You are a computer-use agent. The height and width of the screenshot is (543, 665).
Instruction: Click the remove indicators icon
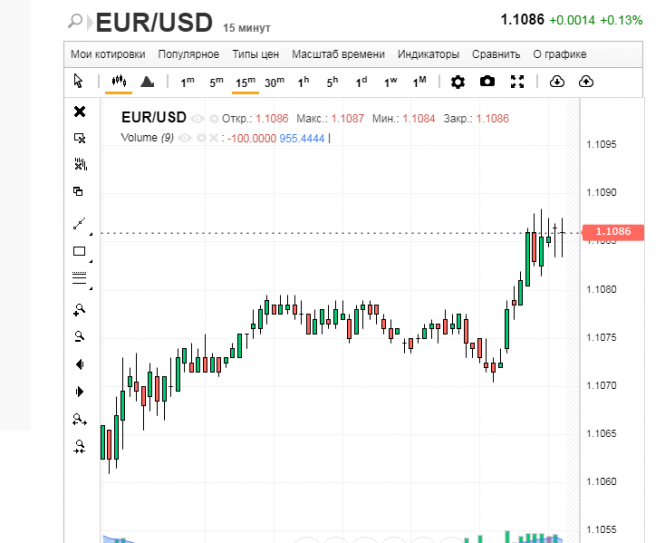click(x=80, y=164)
